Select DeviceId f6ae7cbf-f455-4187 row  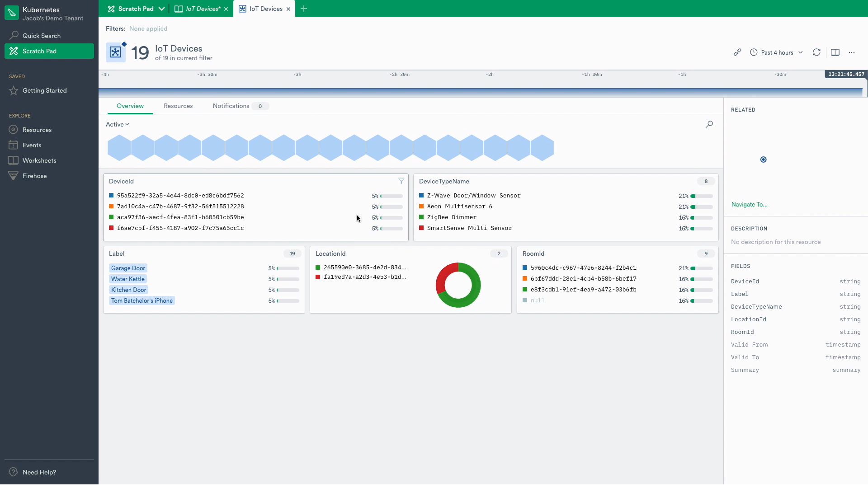click(256, 228)
